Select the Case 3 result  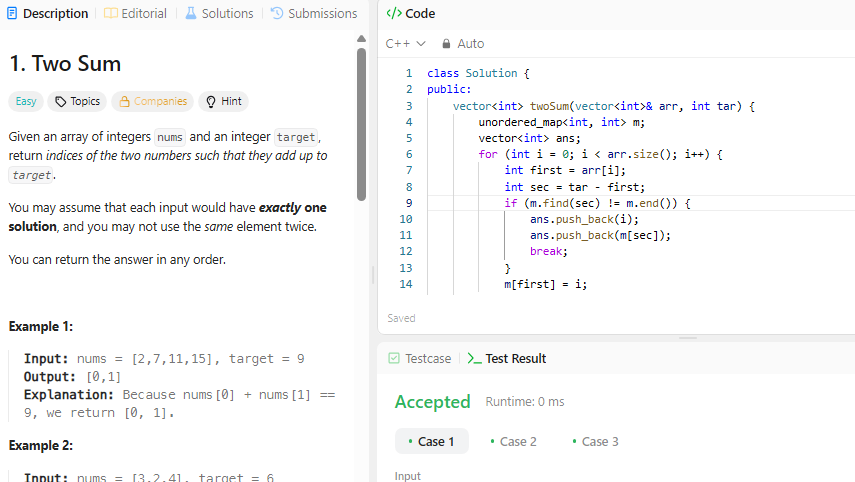click(x=595, y=441)
